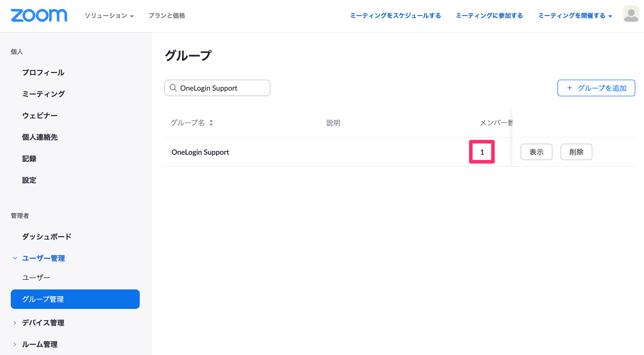The height and width of the screenshot is (355, 644).
Task: Click ミーティングに参加する link
Action: click(489, 16)
